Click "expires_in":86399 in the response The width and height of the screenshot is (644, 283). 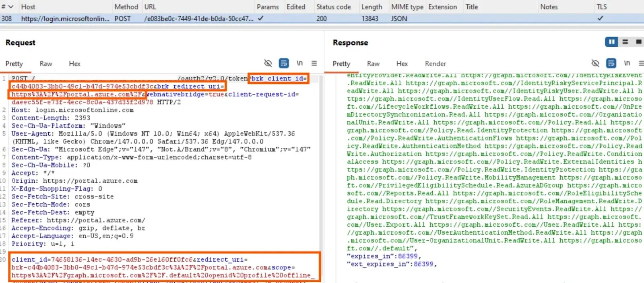[384, 256]
